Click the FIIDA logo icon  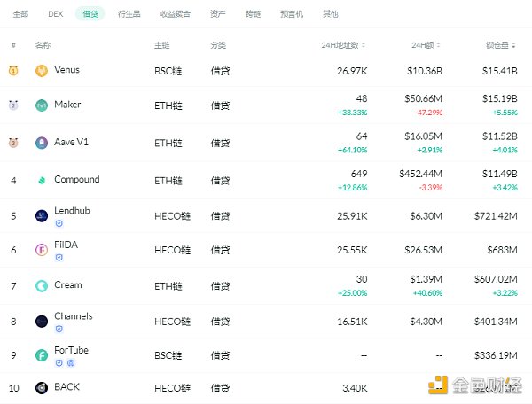[x=42, y=250]
